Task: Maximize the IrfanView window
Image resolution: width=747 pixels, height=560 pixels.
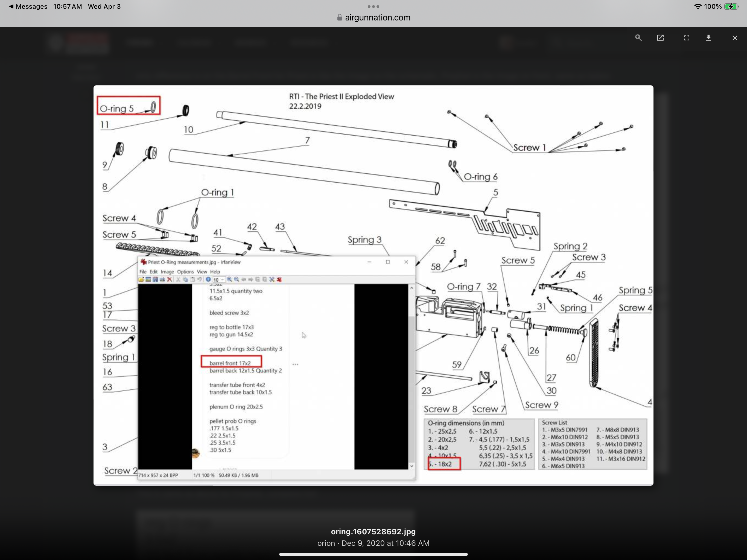Action: (388, 262)
